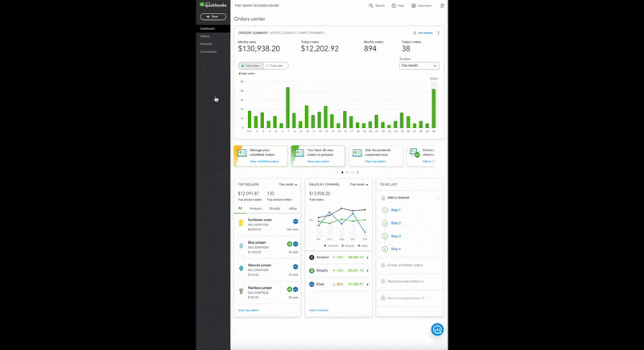Open Sales by Channel This month dropdown
The width and height of the screenshot is (644, 350).
(x=359, y=184)
